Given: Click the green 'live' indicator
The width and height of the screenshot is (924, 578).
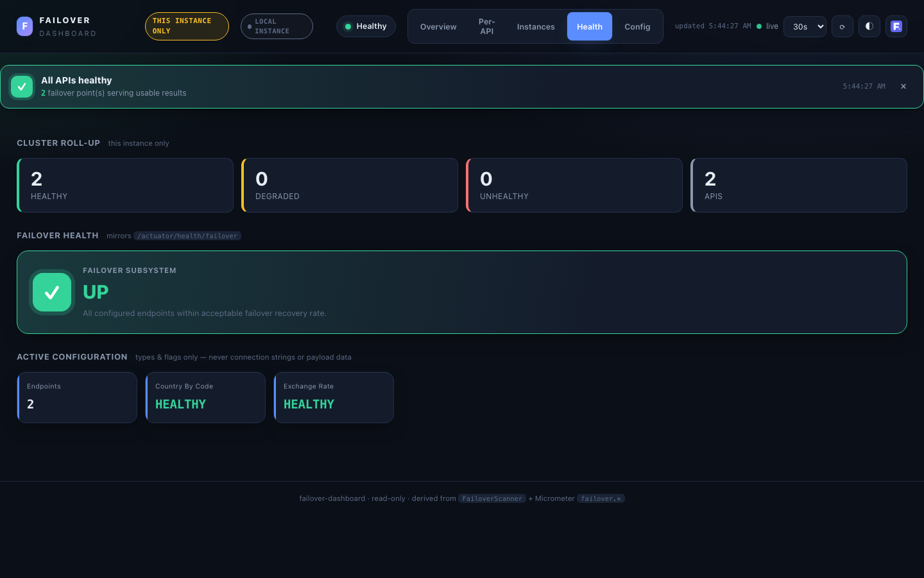Looking at the screenshot, I should [767, 26].
